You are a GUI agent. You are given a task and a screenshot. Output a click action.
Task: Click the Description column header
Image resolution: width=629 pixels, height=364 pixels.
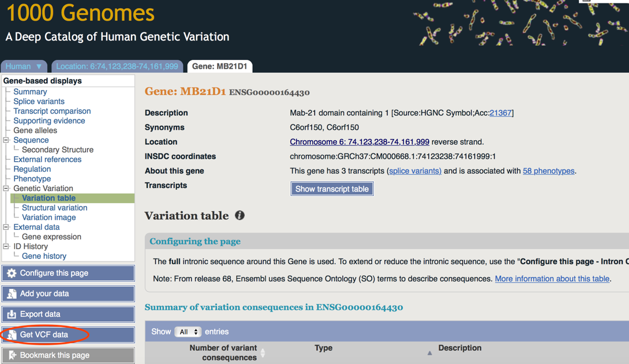click(460, 348)
